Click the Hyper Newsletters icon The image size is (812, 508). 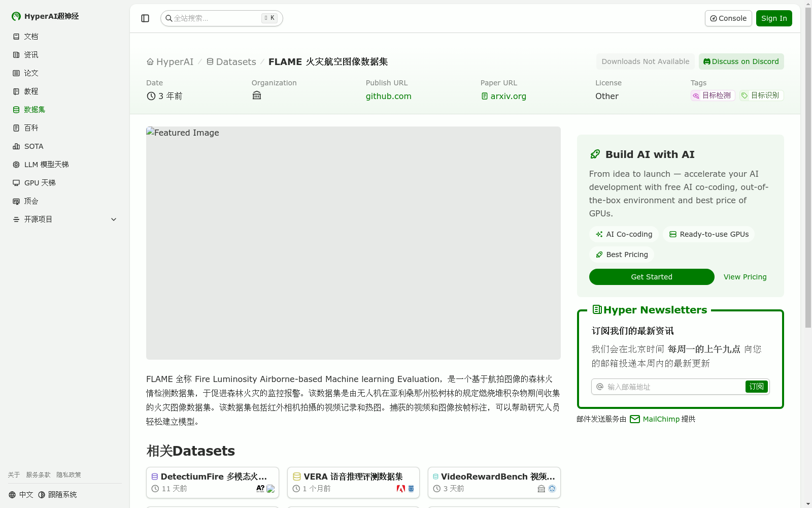[597, 309]
